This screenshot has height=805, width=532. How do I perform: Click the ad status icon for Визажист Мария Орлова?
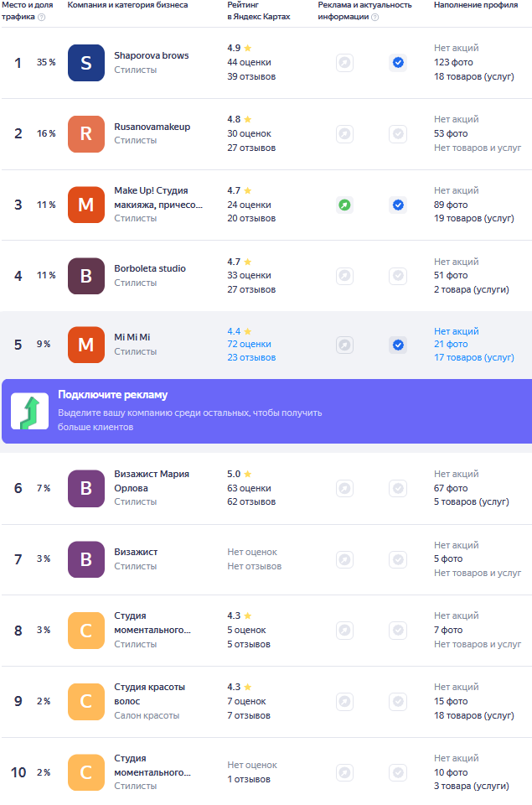click(344, 488)
